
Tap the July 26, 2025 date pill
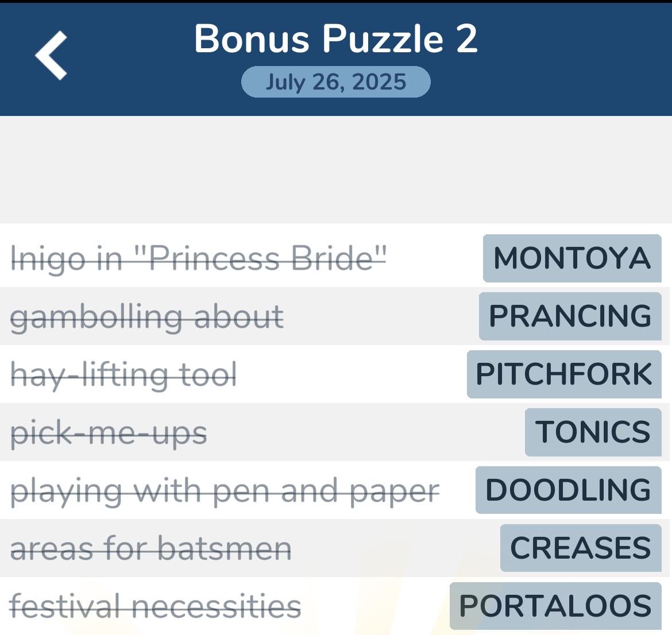[335, 82]
